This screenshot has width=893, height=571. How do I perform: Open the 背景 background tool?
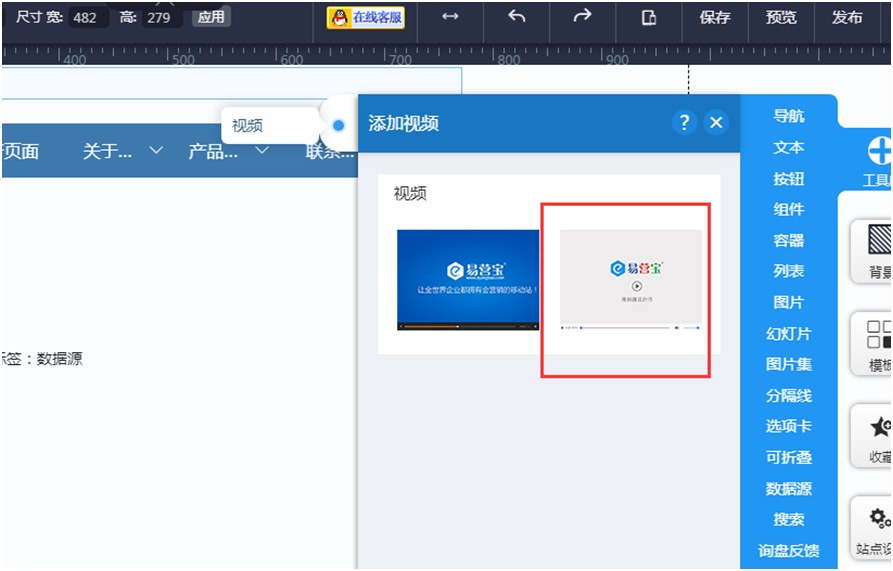pos(872,251)
